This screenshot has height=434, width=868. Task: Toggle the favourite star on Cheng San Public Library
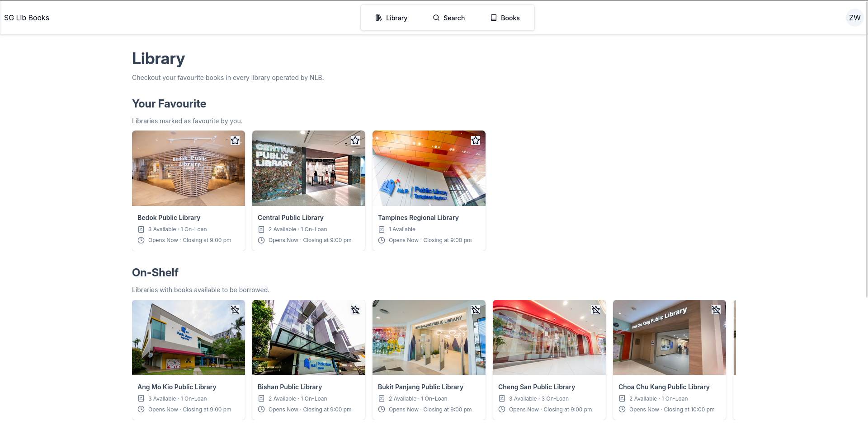596,310
